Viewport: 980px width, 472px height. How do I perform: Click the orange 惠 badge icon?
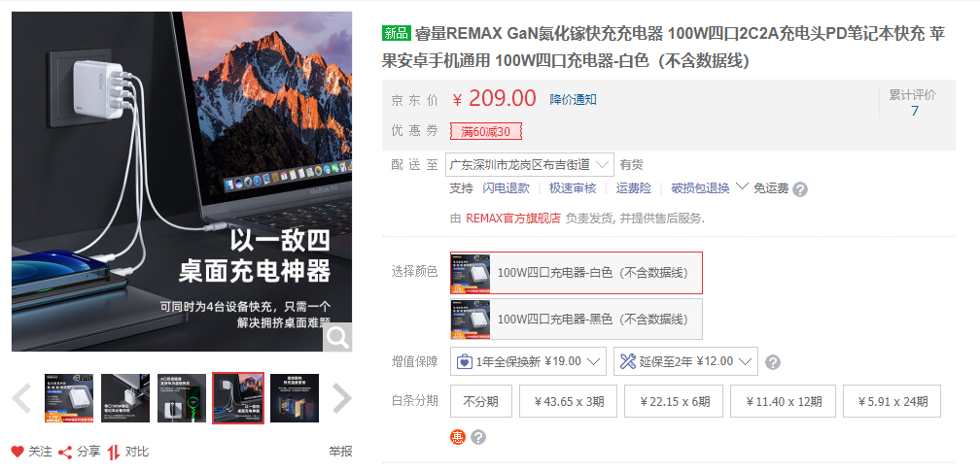[x=458, y=437]
